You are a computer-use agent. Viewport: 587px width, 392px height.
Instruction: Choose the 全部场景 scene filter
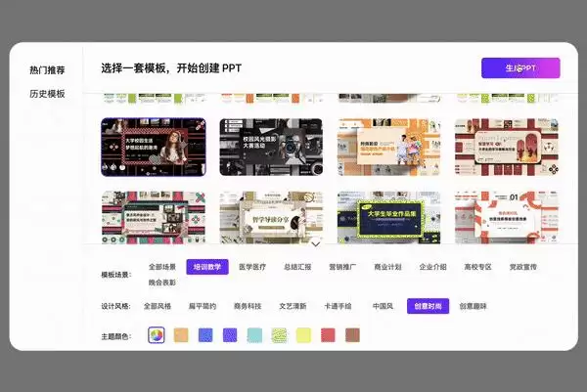point(162,267)
